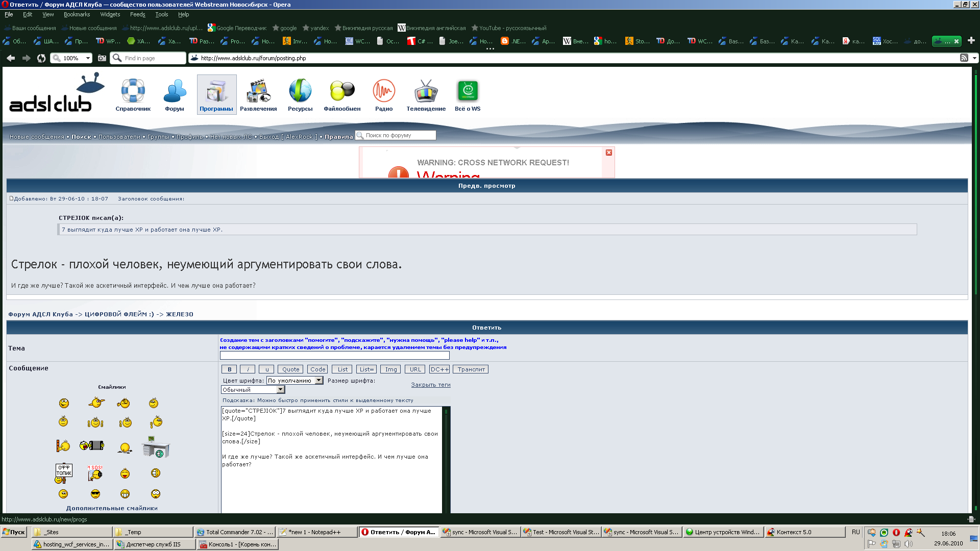Click the Тема subject input field
The height and width of the screenshot is (551, 980).
(334, 356)
